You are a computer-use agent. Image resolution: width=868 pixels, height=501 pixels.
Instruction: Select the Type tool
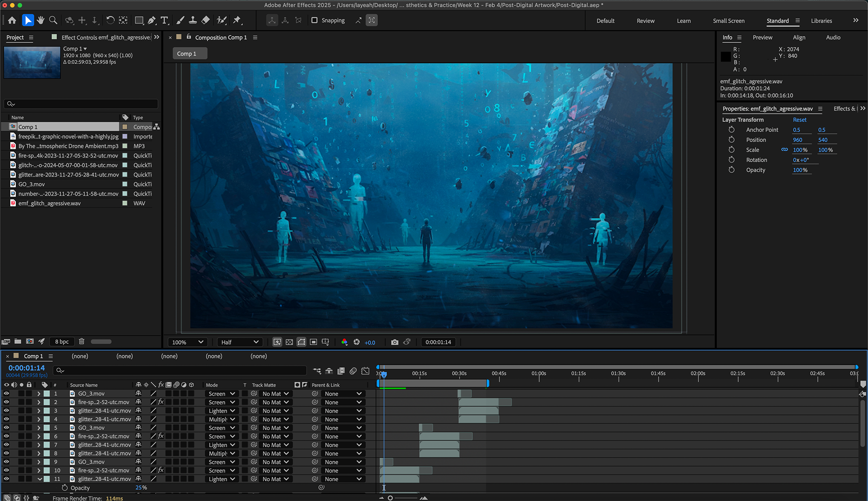pos(165,20)
